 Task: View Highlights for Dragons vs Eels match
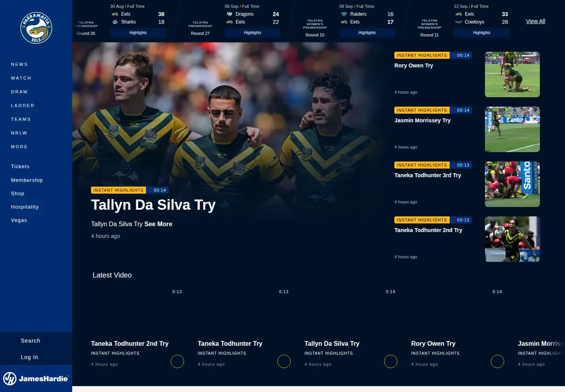point(253,33)
